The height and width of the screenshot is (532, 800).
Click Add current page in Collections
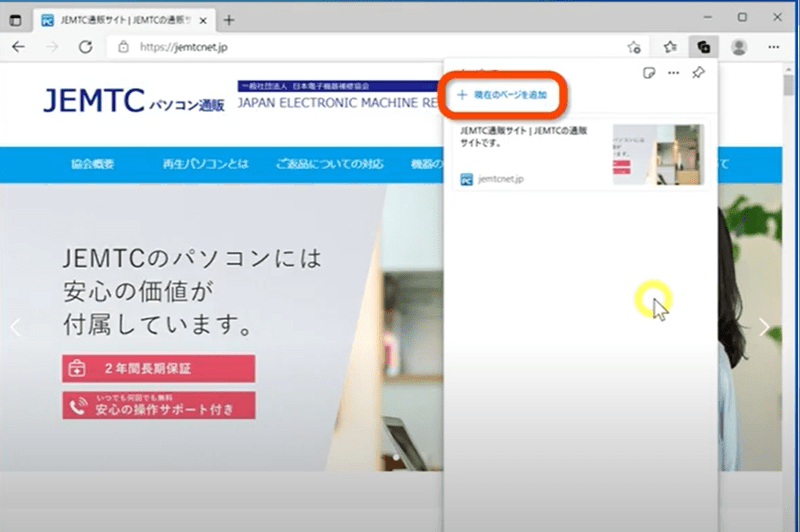click(x=503, y=95)
